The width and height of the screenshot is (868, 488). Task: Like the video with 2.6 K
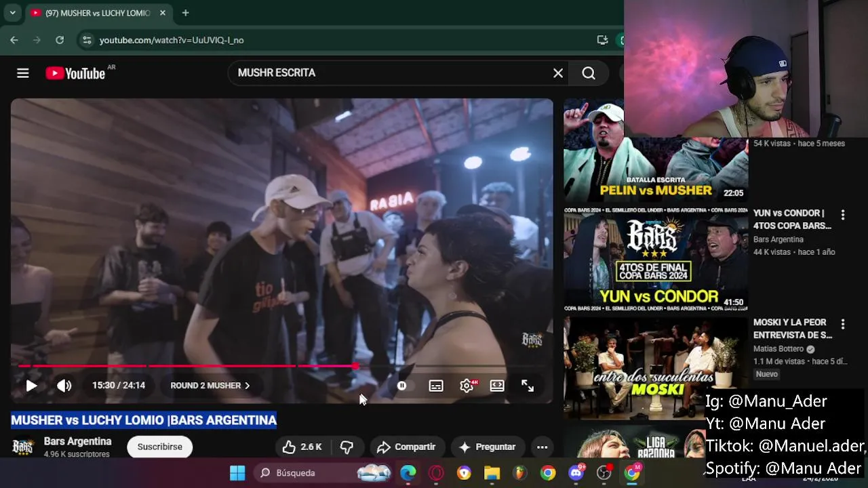[302, 447]
